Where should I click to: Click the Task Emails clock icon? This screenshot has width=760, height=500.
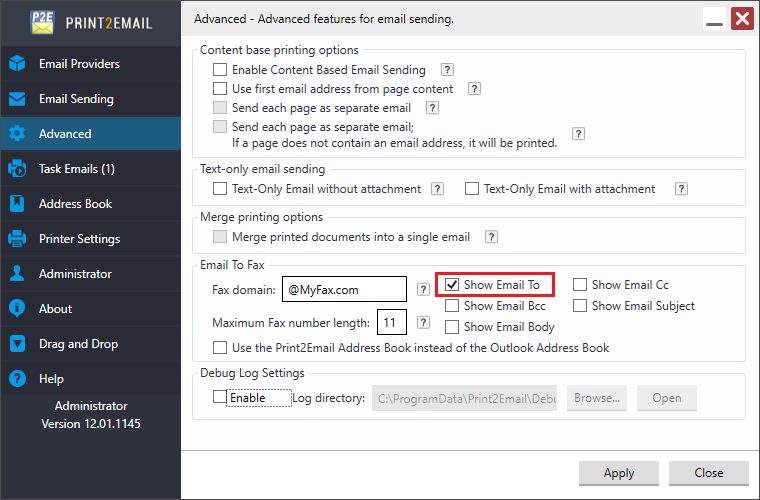coord(17,169)
